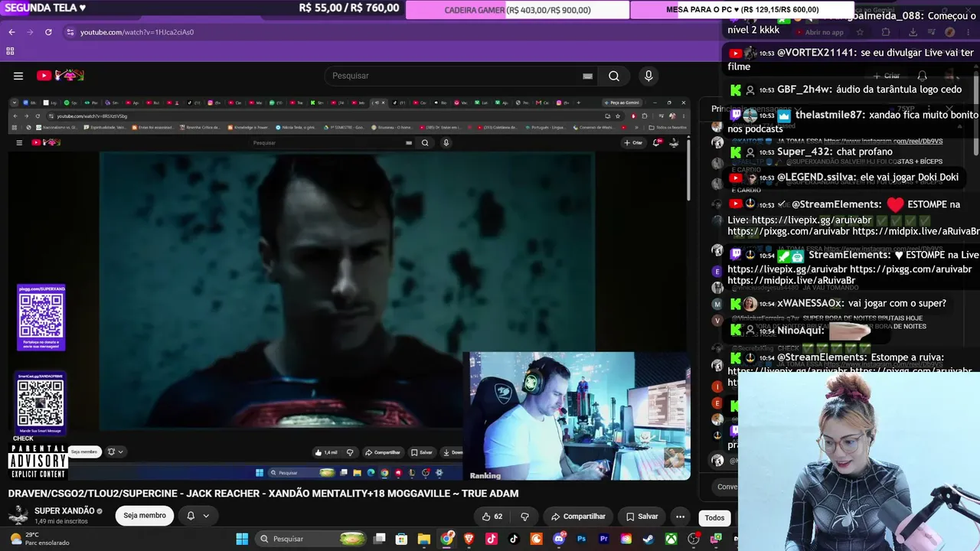
Task: Open the Windows Start menu
Action: pos(242,539)
